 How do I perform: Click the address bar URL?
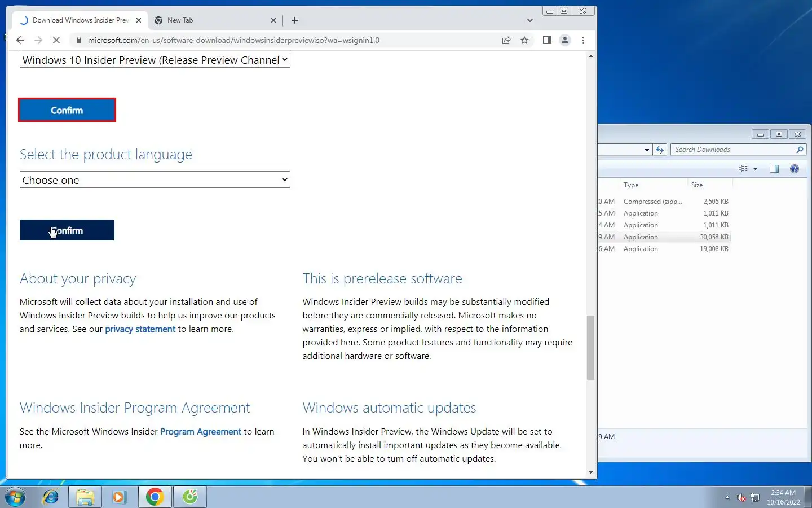(x=233, y=40)
